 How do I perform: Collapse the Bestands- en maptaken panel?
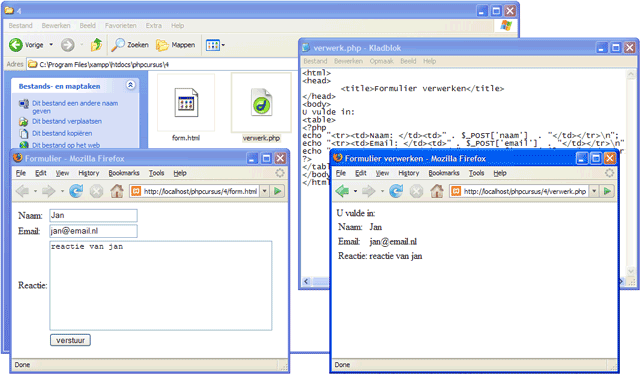[131, 85]
